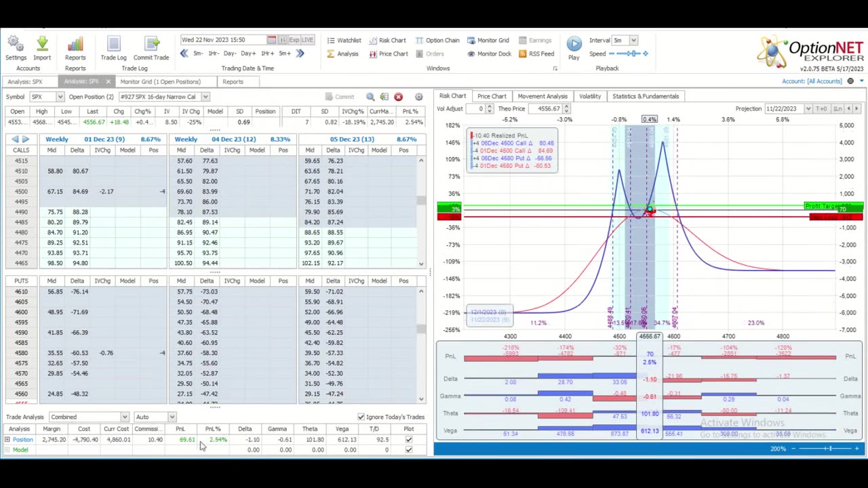Open the Risk Chart window from toolbar

pos(387,40)
